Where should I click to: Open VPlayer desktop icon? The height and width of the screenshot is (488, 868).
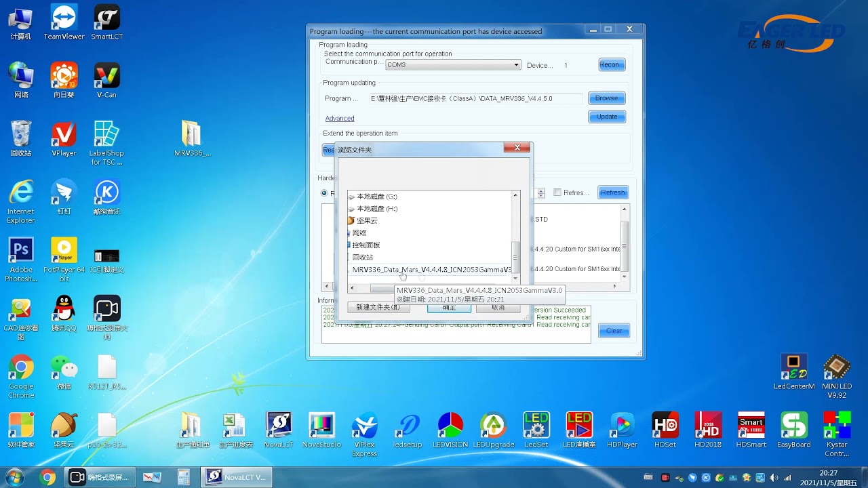point(64,139)
